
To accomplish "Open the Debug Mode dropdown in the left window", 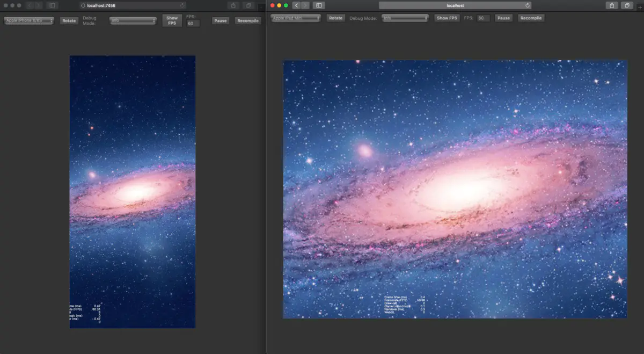I will (x=133, y=20).
